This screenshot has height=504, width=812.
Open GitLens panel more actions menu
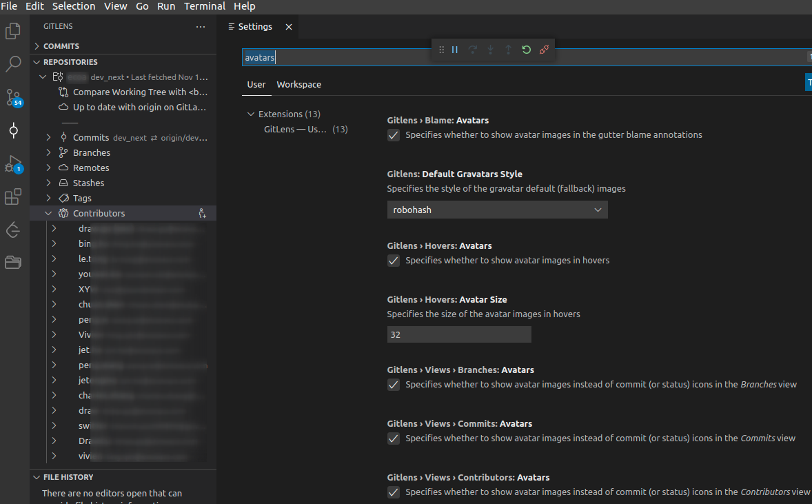pyautogui.click(x=201, y=26)
